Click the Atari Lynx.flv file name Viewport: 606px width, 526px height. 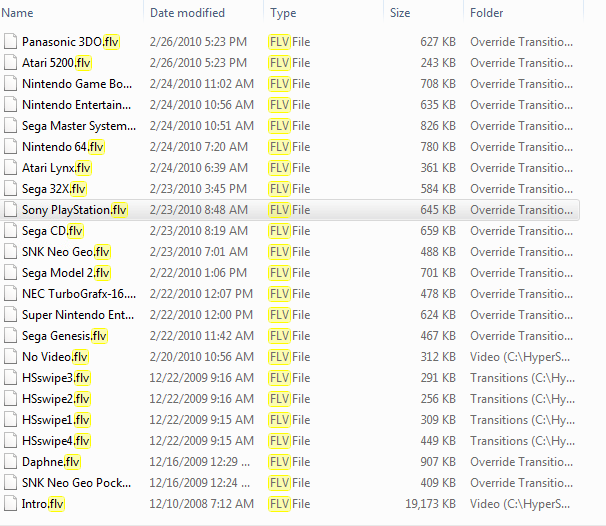56,168
